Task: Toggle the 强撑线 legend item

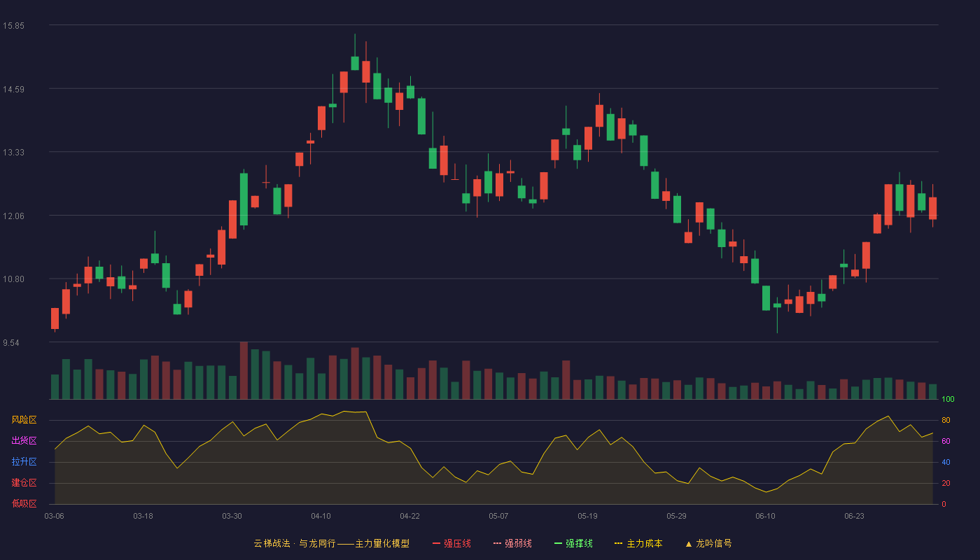Action: pos(573,543)
